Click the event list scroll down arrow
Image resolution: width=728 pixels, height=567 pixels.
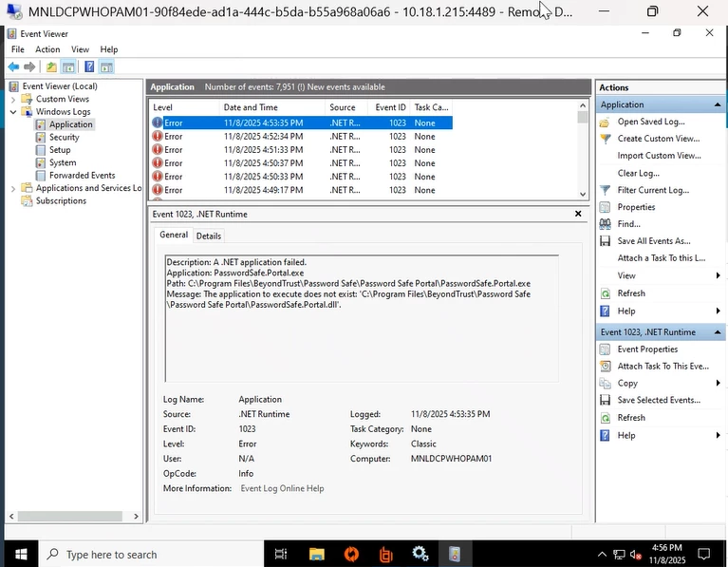tap(583, 195)
